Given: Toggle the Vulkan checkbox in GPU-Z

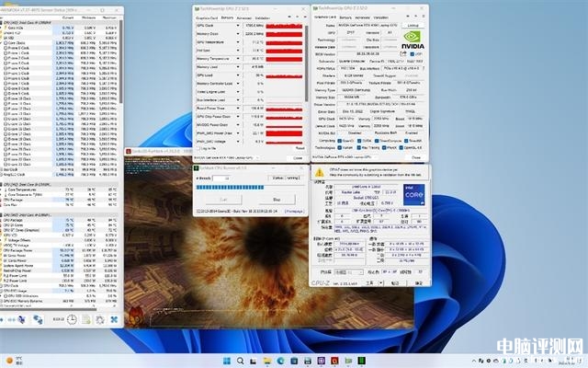Looking at the screenshot, I should click(339, 147).
